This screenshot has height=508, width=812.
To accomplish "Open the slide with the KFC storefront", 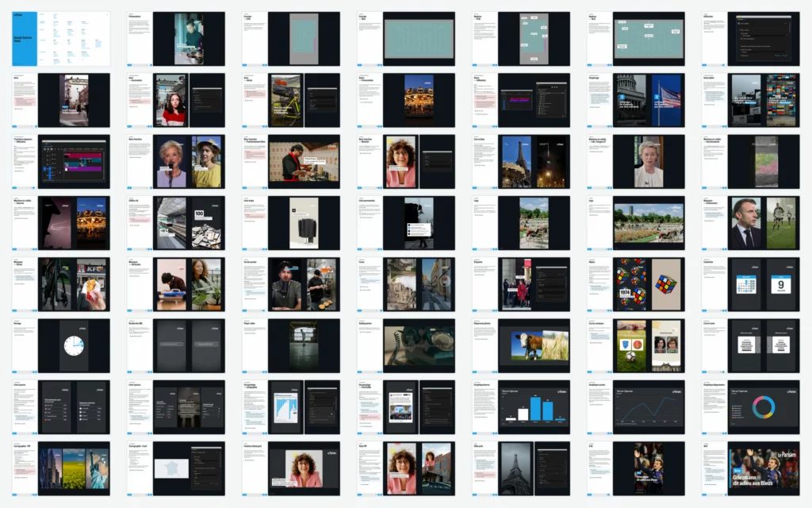I will (60, 283).
